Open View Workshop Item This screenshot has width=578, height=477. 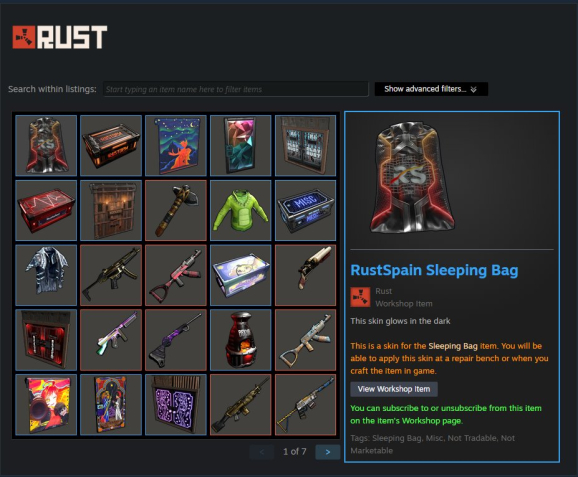click(394, 389)
